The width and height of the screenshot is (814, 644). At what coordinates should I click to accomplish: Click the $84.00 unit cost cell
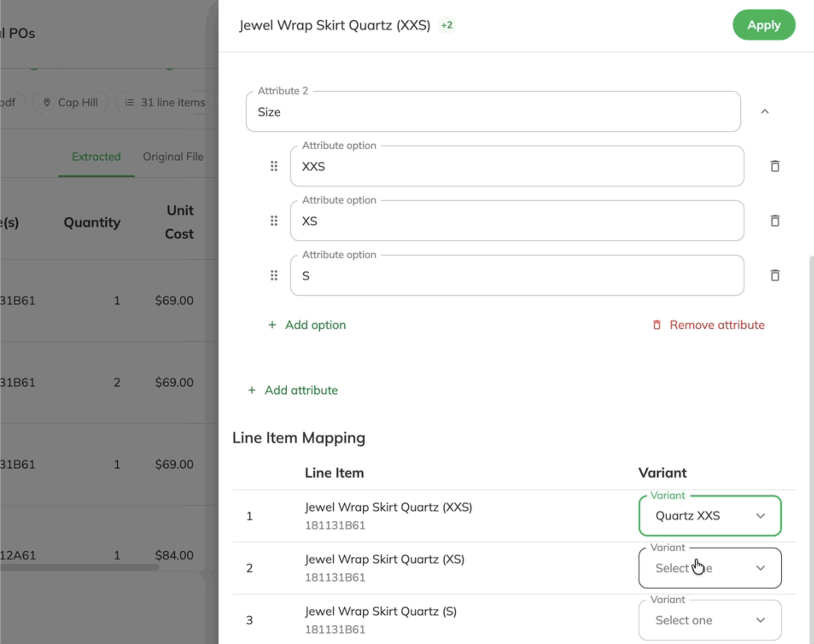[x=174, y=555]
